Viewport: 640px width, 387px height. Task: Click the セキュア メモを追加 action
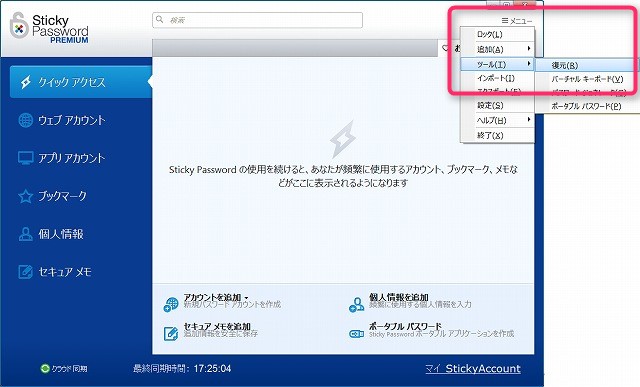(217, 327)
